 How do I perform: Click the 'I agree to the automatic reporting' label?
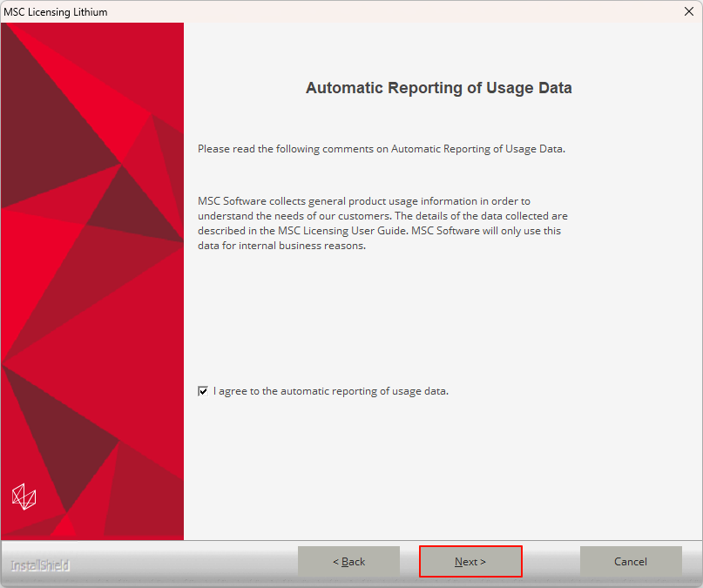point(330,391)
